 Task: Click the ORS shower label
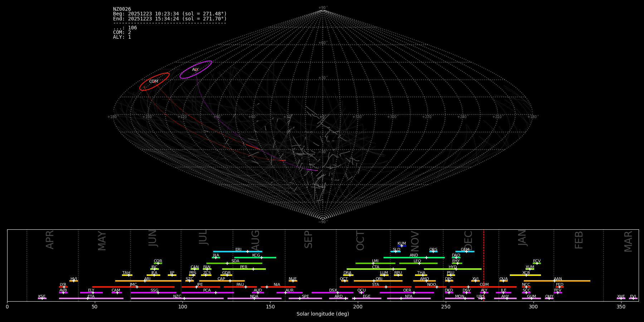click(433, 250)
